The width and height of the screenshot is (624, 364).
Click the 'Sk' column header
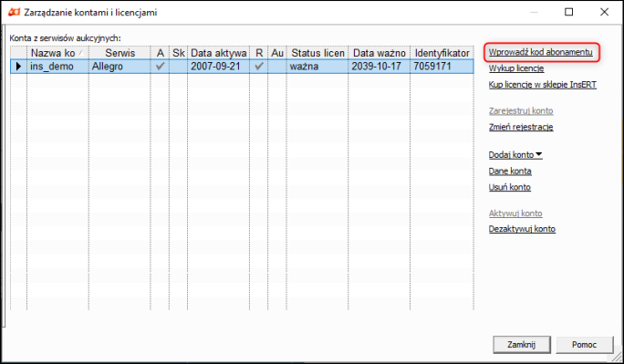178,53
